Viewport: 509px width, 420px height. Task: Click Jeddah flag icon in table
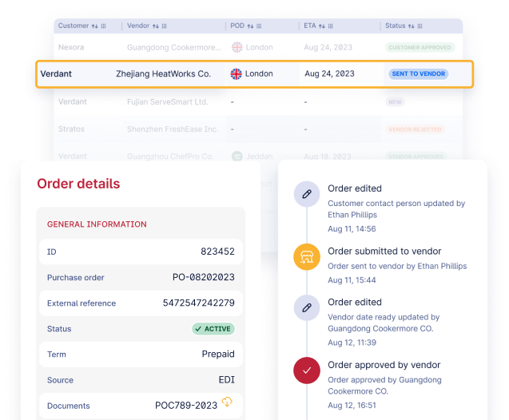(x=237, y=157)
